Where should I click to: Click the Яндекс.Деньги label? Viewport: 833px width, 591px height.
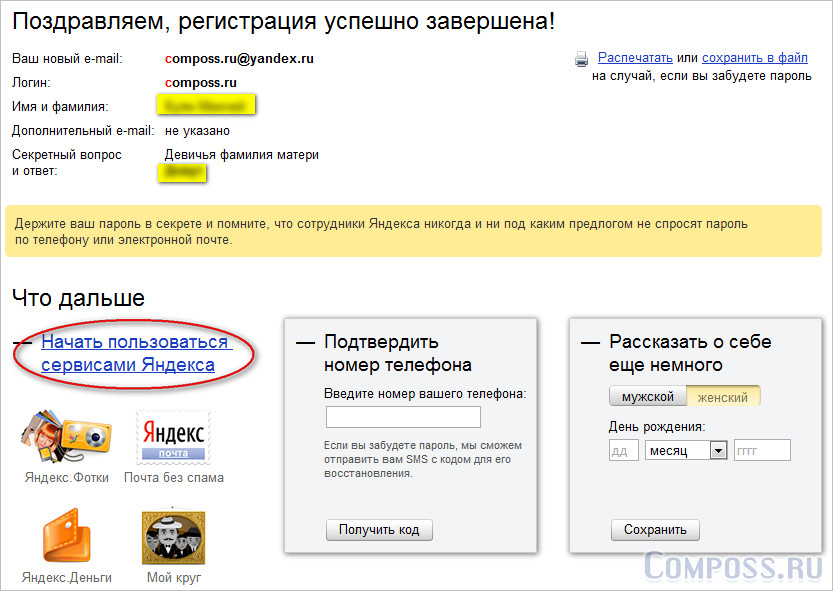pos(67,578)
